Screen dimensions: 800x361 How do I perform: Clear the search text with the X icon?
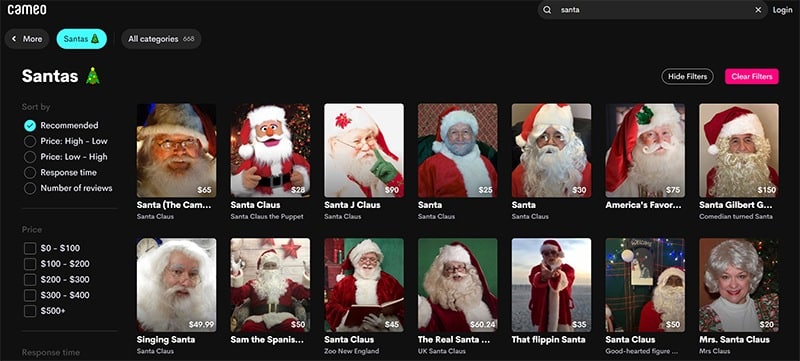tap(758, 10)
